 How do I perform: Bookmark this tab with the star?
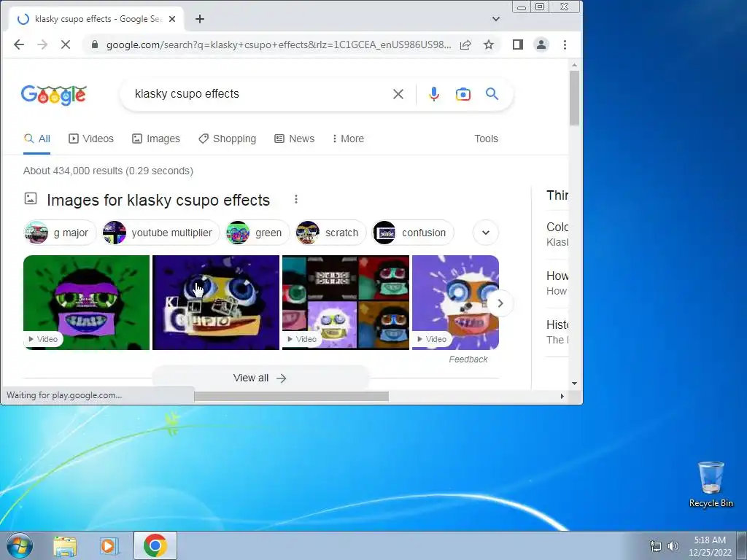pyautogui.click(x=488, y=44)
